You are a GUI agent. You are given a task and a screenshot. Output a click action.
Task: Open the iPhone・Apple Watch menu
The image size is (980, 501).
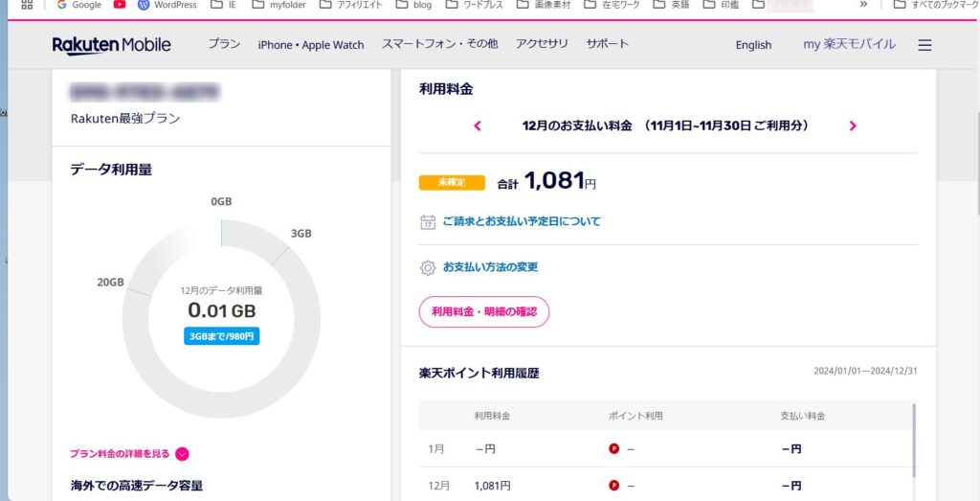point(311,45)
